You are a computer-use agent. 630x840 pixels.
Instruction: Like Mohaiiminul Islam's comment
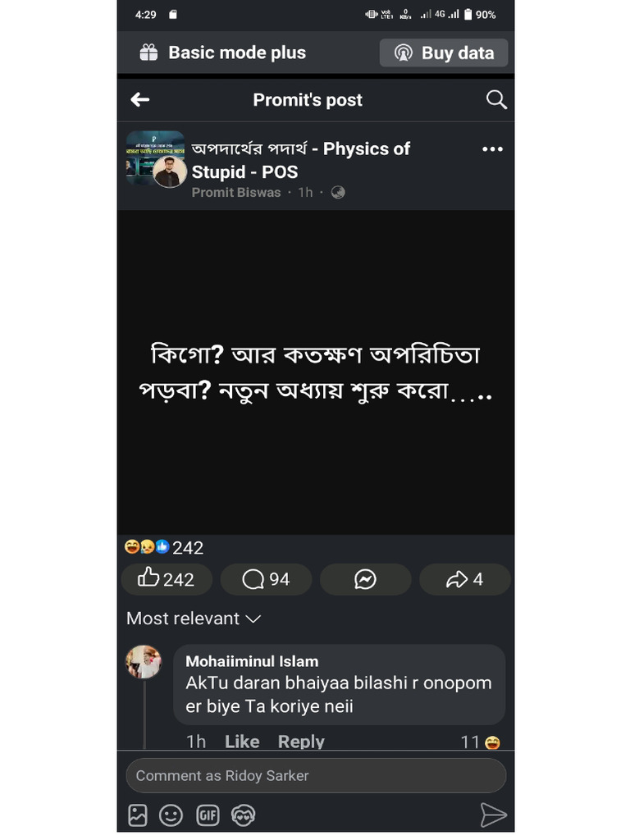click(x=242, y=742)
